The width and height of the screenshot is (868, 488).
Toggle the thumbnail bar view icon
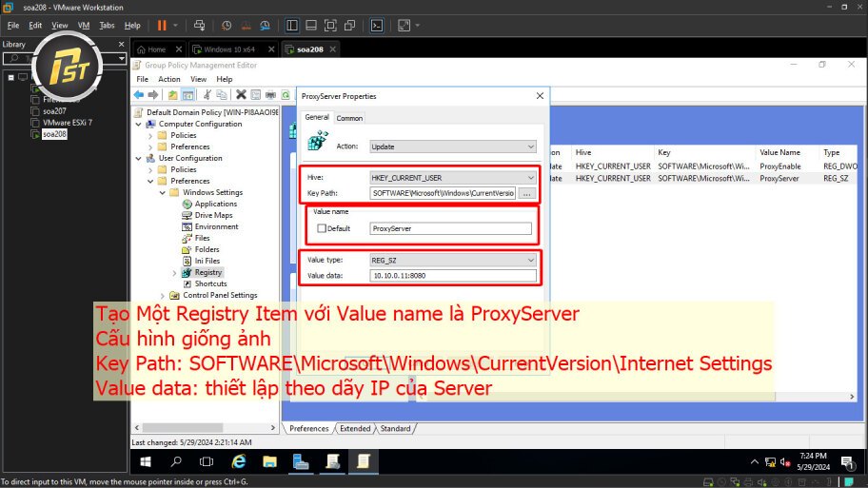click(311, 26)
